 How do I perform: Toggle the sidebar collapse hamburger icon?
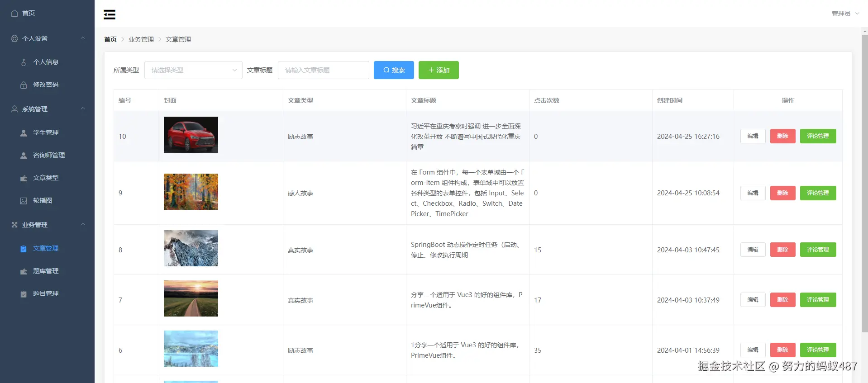click(109, 14)
